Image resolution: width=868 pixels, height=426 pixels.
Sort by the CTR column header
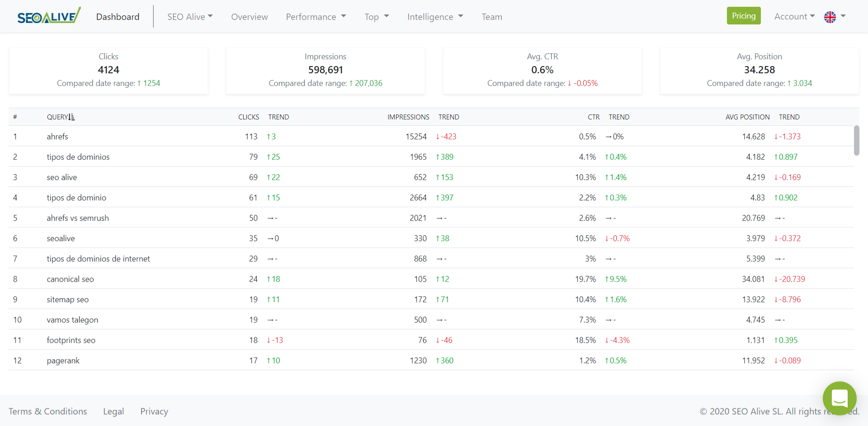coord(594,117)
